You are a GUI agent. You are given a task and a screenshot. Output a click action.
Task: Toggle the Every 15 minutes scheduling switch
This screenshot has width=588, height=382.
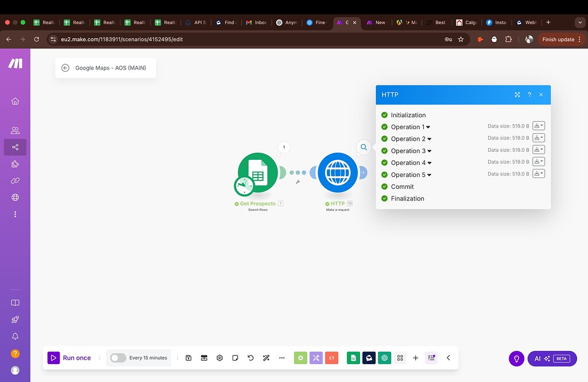pos(117,357)
